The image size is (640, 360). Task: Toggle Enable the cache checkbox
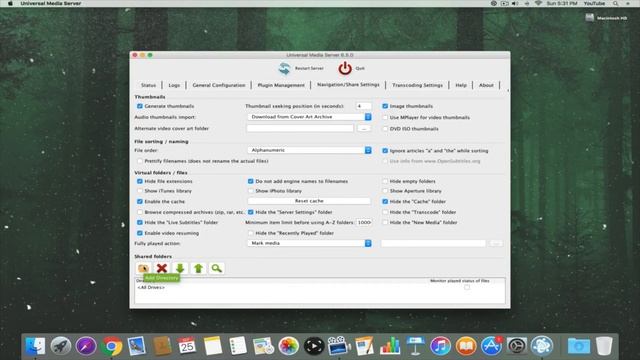[140, 202]
